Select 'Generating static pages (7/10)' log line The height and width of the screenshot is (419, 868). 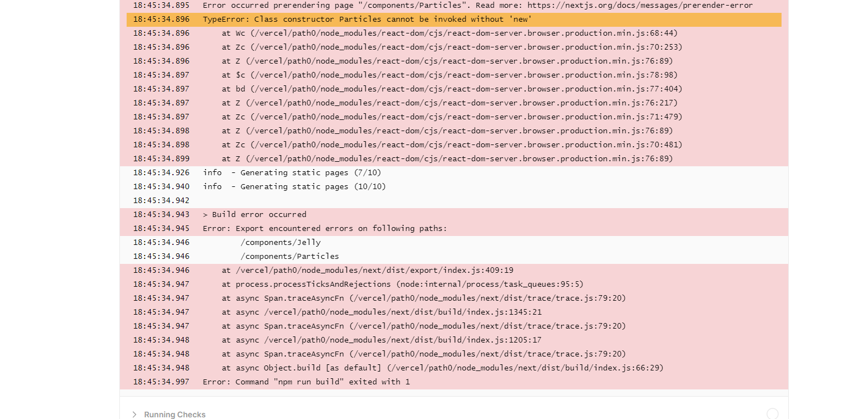(x=454, y=173)
